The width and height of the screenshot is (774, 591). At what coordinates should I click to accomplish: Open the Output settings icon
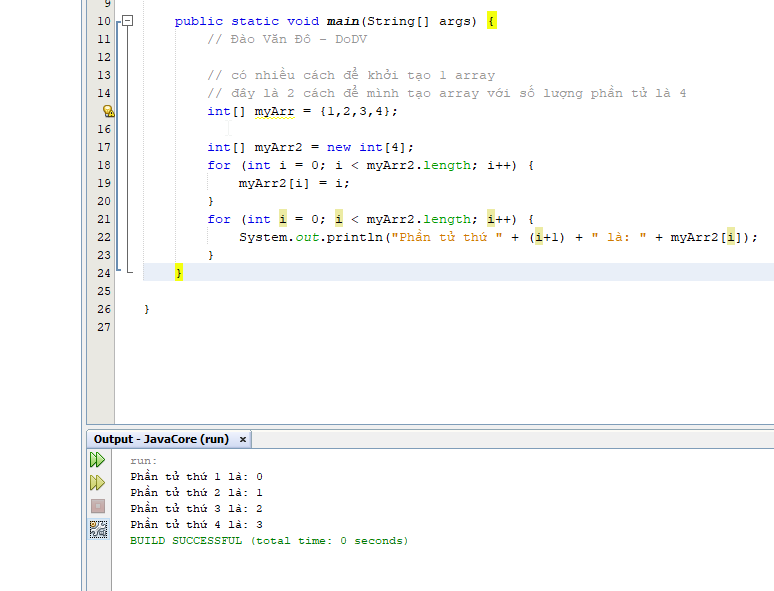[x=97, y=529]
